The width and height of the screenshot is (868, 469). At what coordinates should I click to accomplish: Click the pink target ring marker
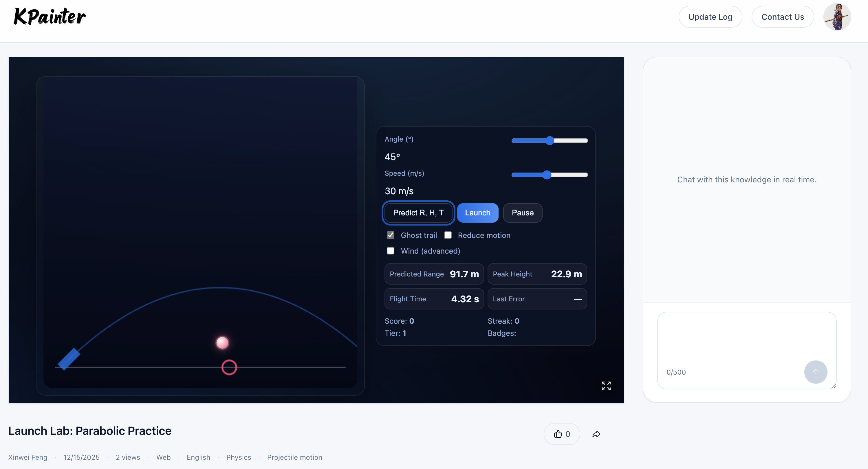pos(229,367)
